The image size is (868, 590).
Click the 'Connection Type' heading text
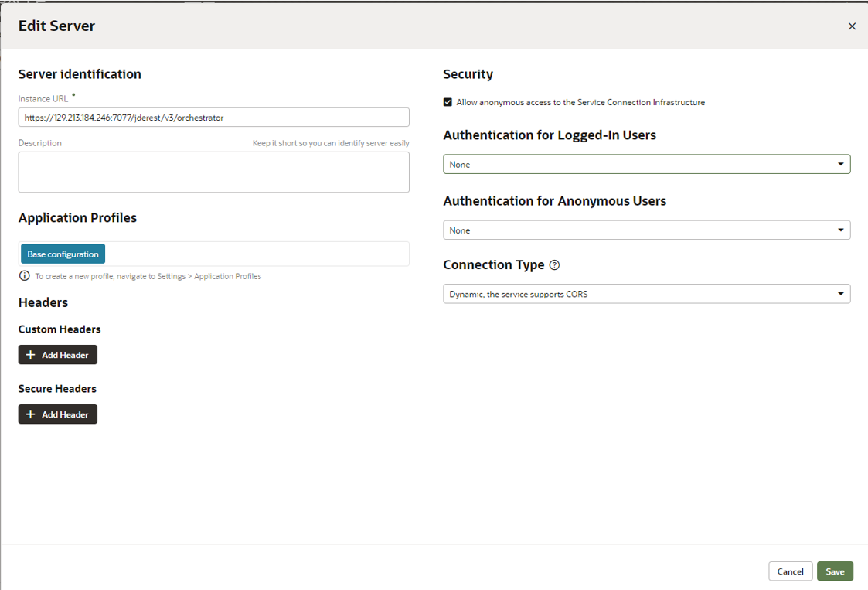494,264
